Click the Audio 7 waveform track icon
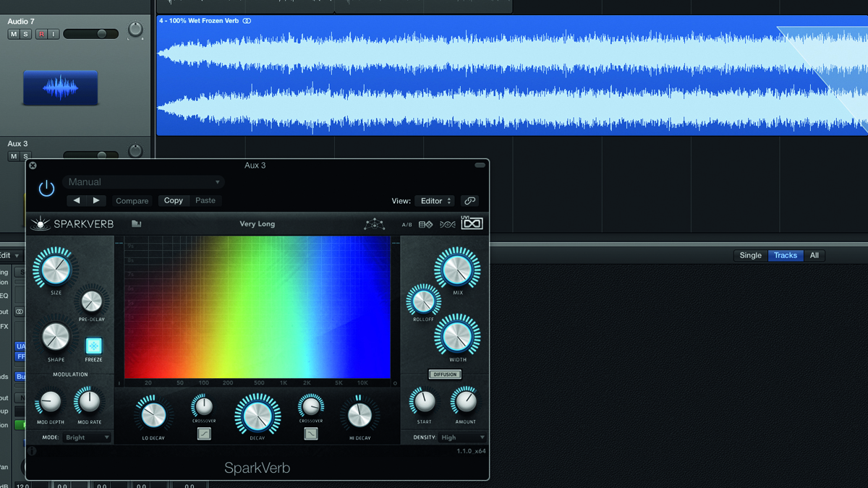This screenshot has height=488, width=868. pos(60,88)
